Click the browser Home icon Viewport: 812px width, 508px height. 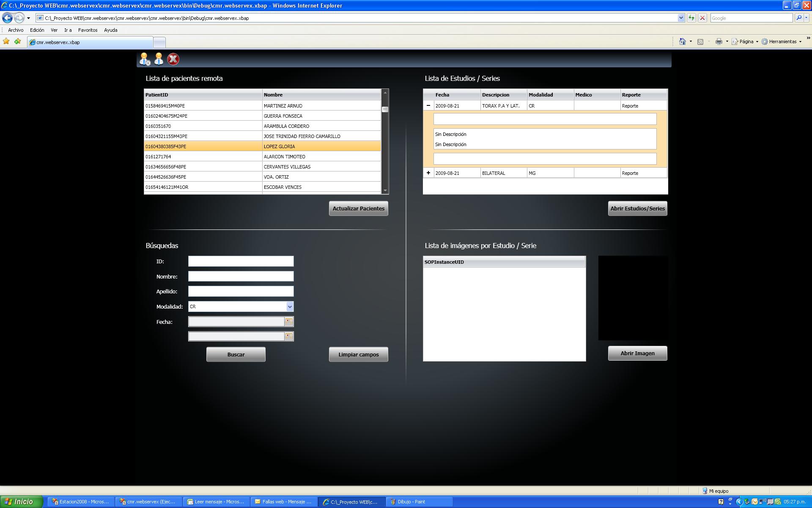pyautogui.click(x=682, y=41)
